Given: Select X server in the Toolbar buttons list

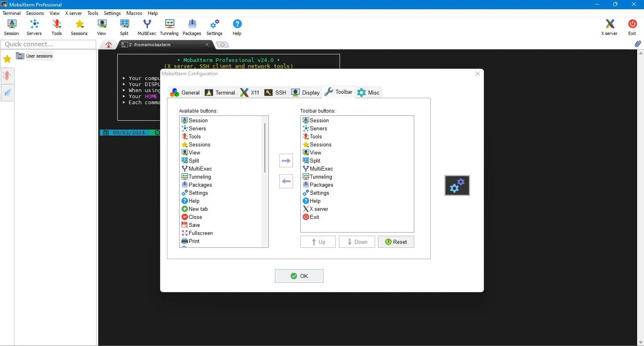Looking at the screenshot, I should click(x=316, y=209).
